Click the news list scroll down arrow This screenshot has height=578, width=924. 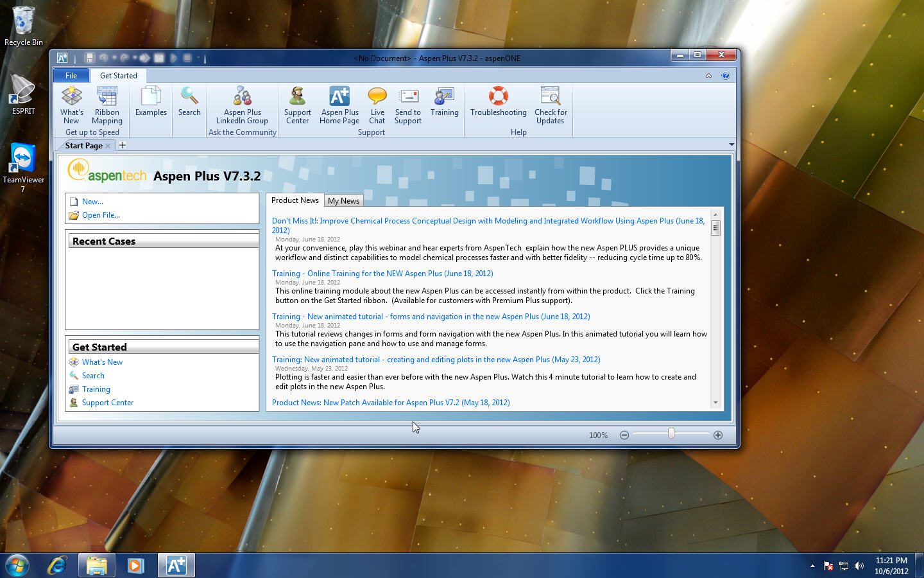click(715, 403)
